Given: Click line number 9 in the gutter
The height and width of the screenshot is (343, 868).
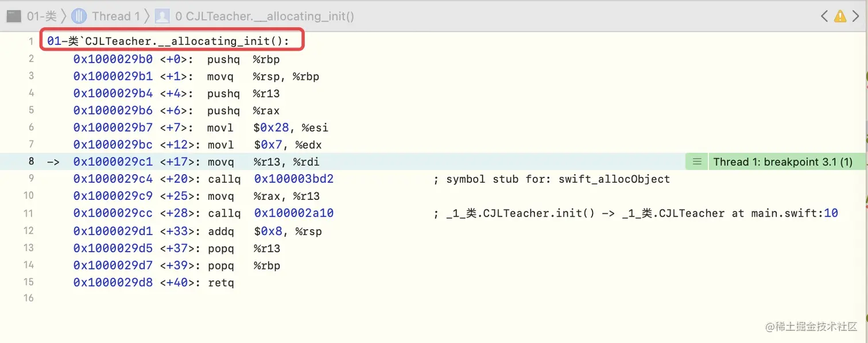Looking at the screenshot, I should pyautogui.click(x=32, y=179).
